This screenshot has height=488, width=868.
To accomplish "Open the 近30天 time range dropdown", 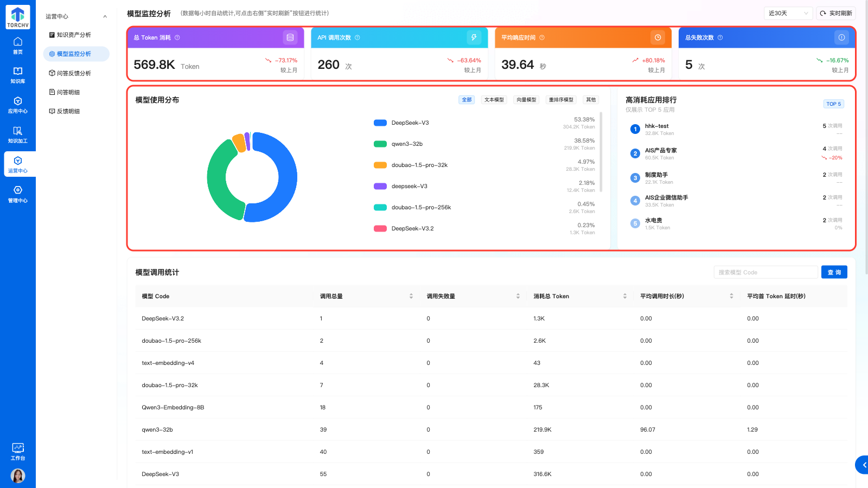I will pyautogui.click(x=788, y=13).
